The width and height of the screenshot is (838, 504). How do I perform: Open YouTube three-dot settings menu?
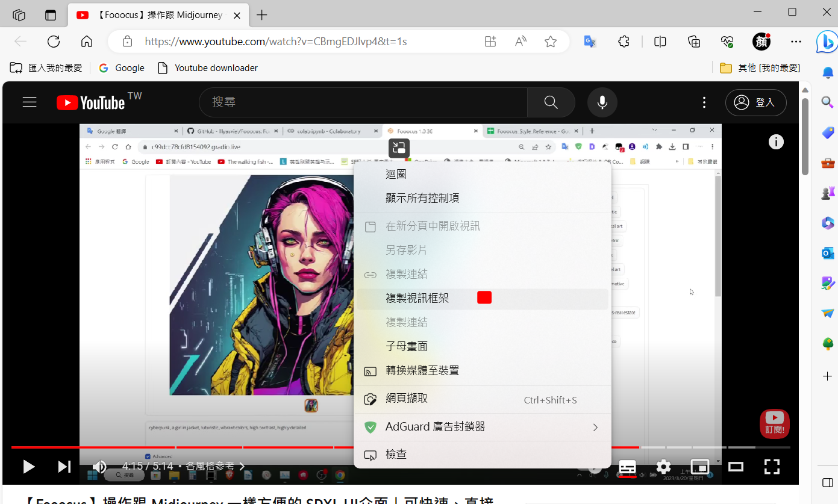[x=704, y=102]
